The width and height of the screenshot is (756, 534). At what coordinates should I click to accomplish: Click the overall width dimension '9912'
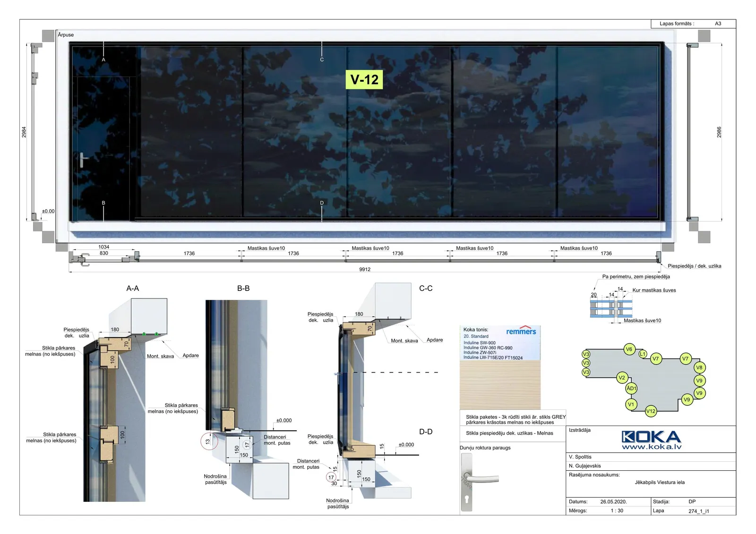pyautogui.click(x=365, y=270)
